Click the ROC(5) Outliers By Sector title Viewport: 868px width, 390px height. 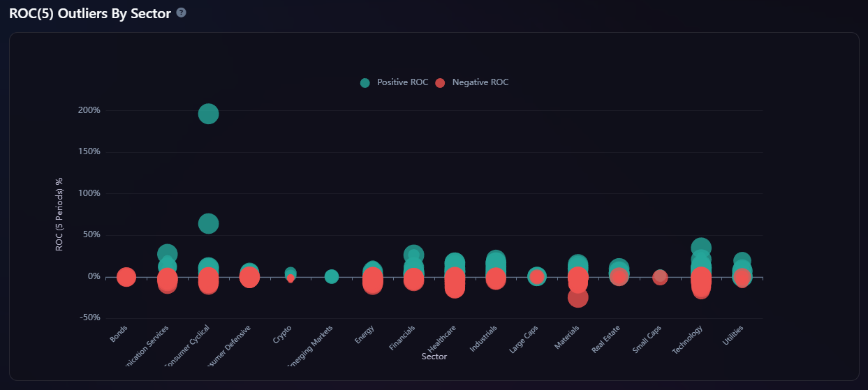tap(89, 13)
